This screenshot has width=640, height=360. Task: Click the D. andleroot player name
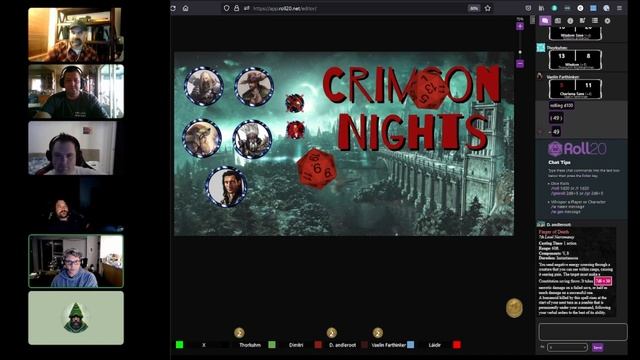pyautogui.click(x=342, y=345)
